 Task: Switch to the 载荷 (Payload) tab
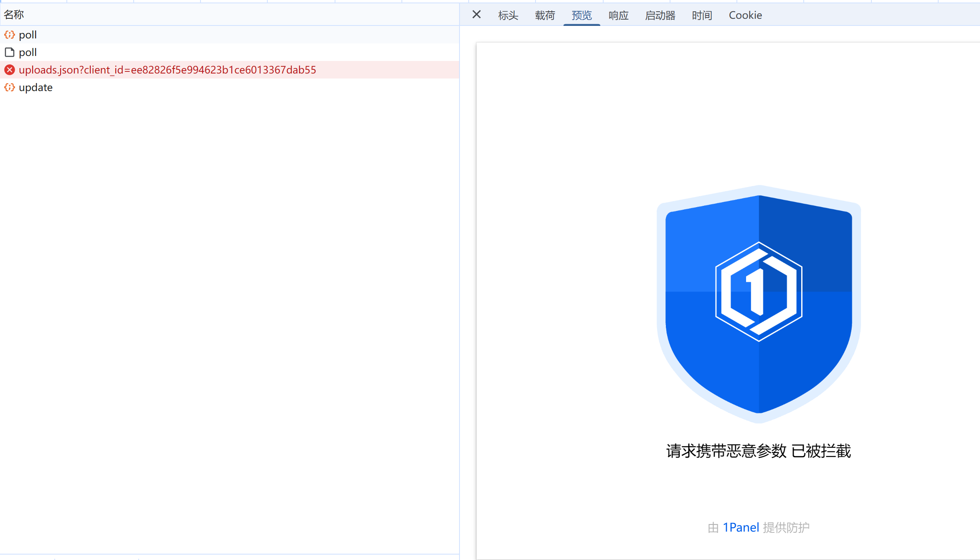tap(545, 15)
